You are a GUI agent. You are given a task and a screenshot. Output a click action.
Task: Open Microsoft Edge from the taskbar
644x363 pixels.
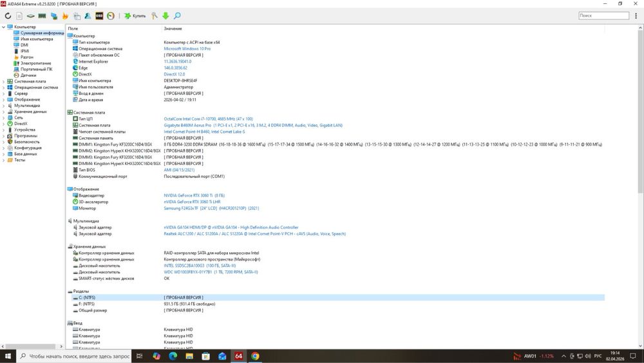pos(173,356)
